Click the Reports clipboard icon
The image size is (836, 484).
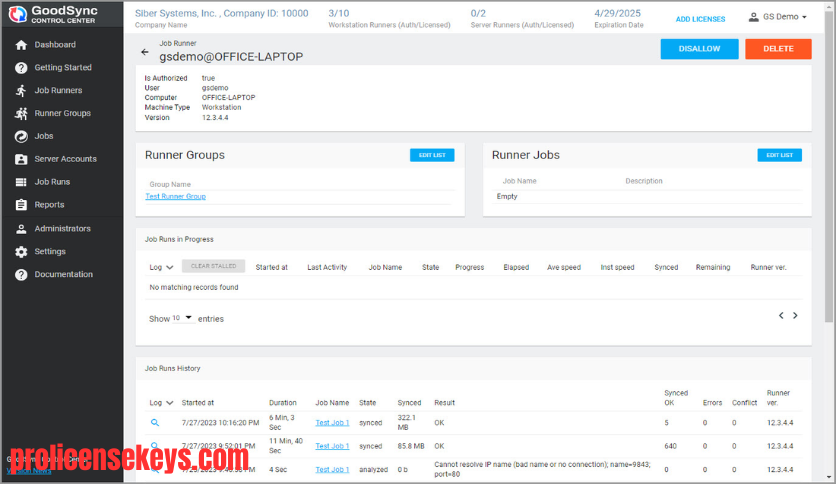pos(21,205)
